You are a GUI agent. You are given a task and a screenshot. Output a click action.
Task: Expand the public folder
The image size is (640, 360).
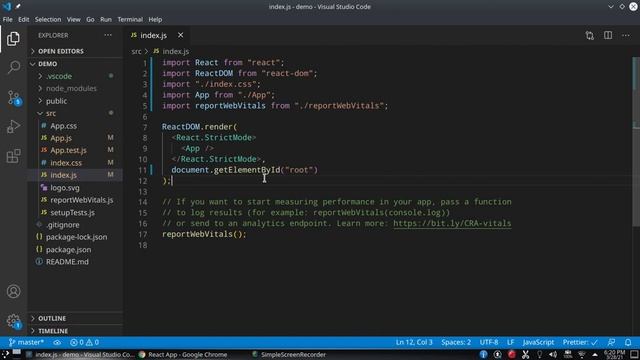click(76, 101)
